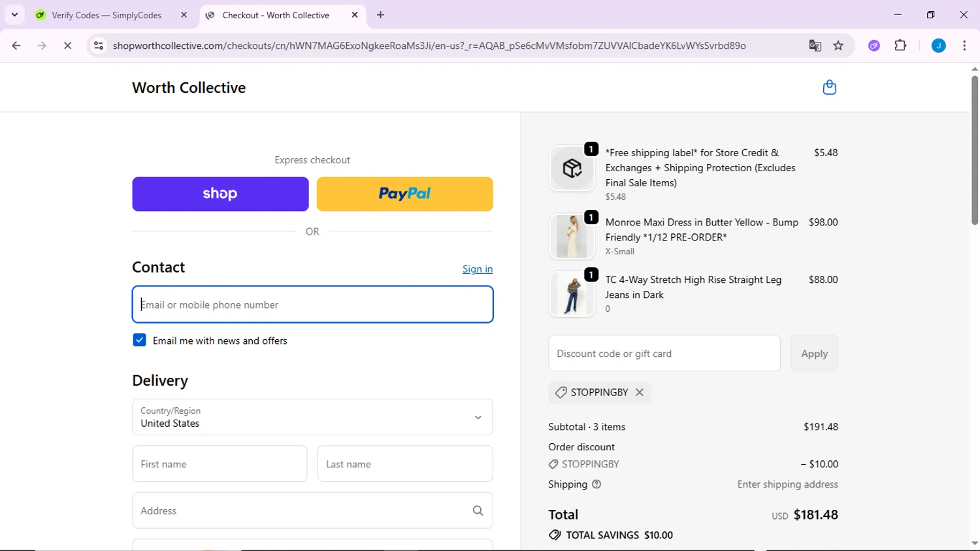Open the purple extension icon in toolbar
This screenshot has width=980, height=551.
click(x=874, y=46)
